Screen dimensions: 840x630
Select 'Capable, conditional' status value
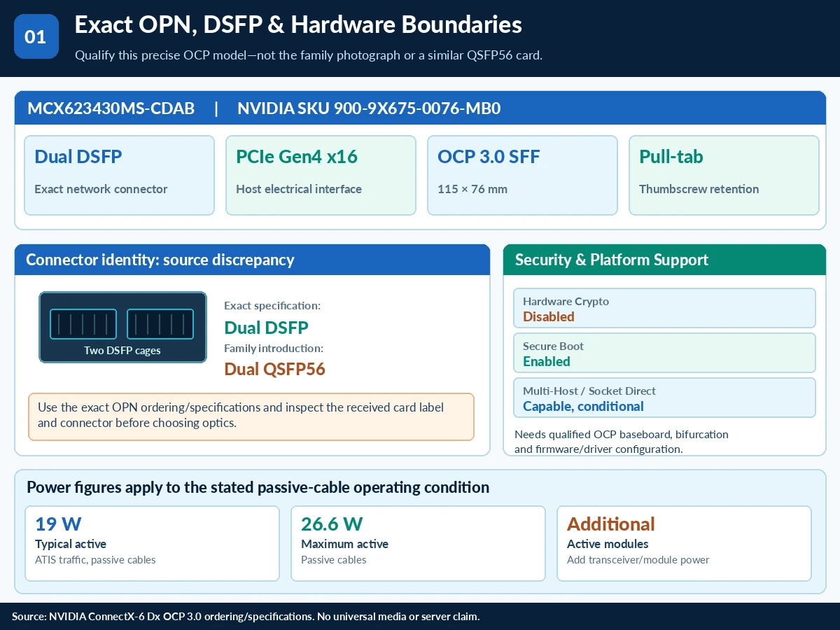pos(583,407)
